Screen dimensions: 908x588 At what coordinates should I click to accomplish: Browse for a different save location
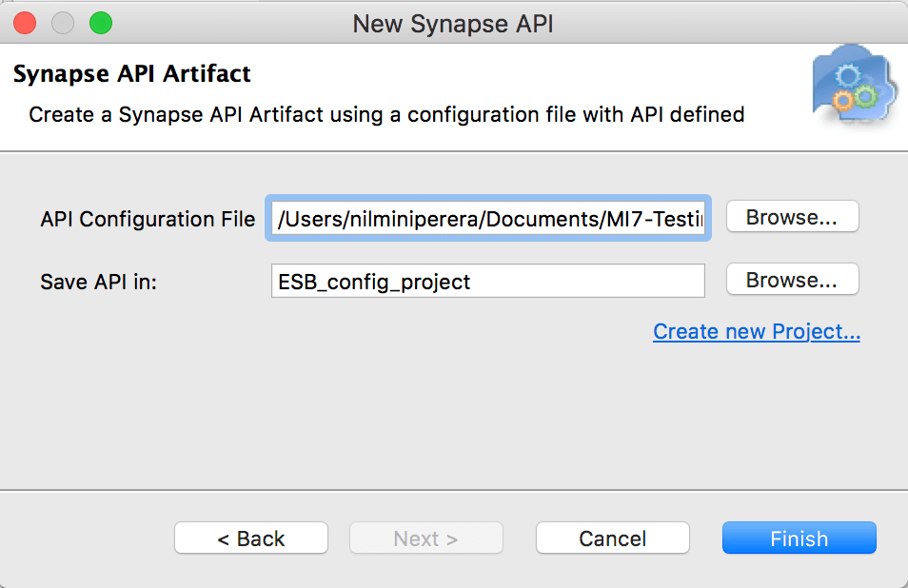(x=792, y=279)
